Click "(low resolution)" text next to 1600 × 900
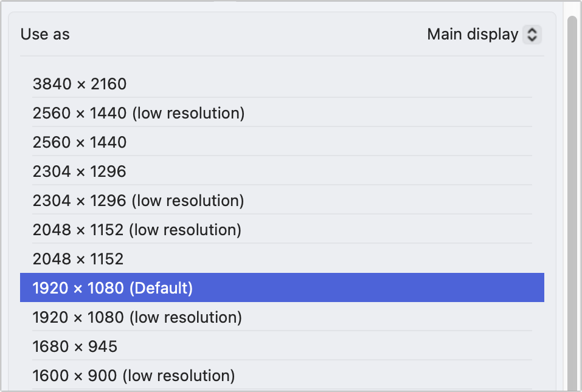Viewport: 582px width, 392px height. tap(179, 376)
